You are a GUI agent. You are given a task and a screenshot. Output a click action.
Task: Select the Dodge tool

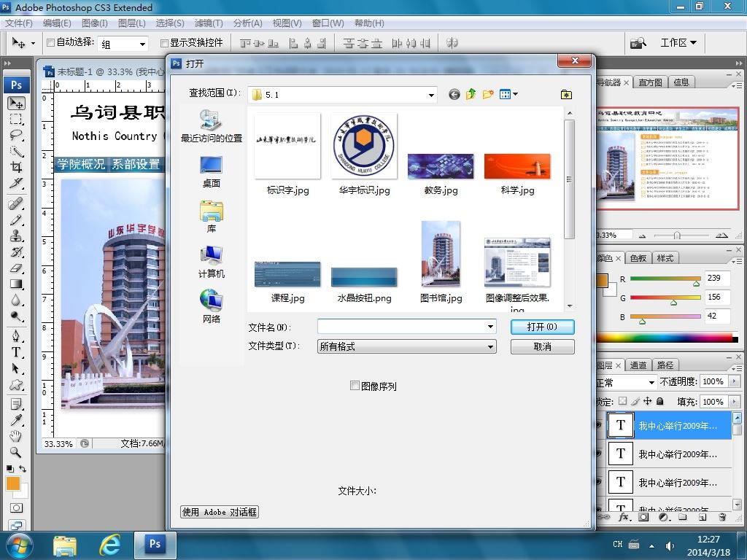pos(17,316)
